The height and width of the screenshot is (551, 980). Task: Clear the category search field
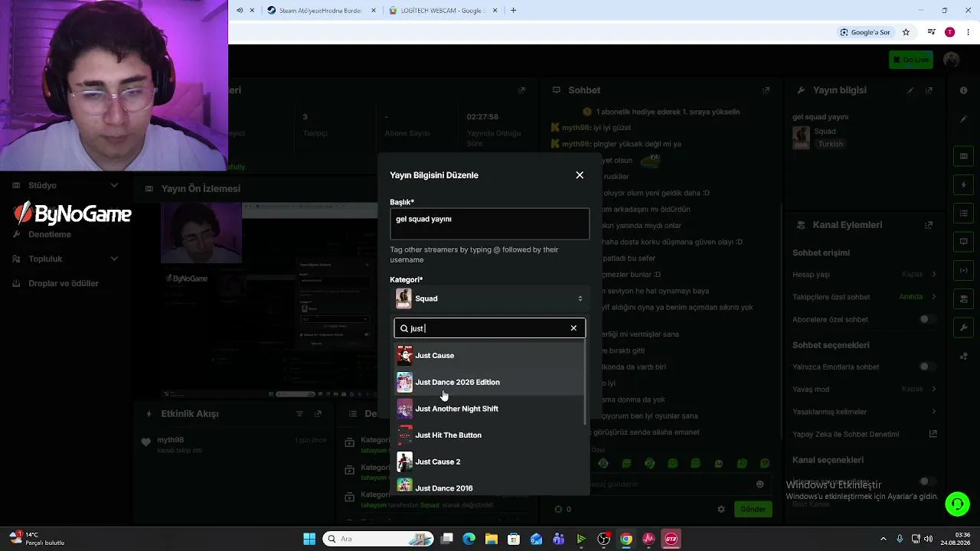573,328
